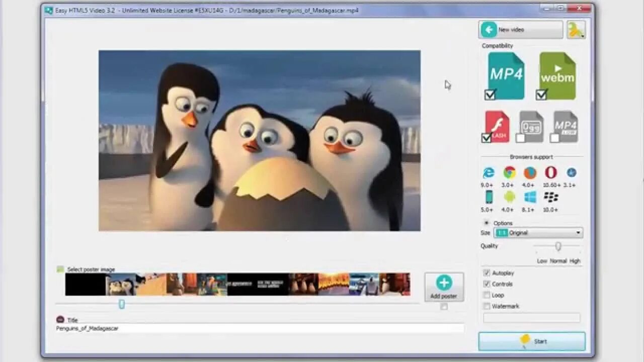Viewport: 644px width, 362px height.
Task: Click the Add poster button
Action: (444, 287)
